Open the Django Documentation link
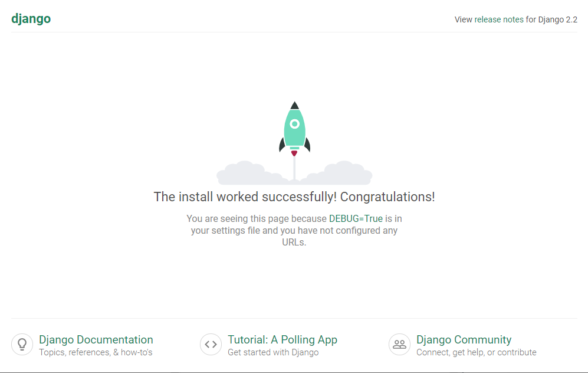This screenshot has height=373, width=588. point(96,339)
